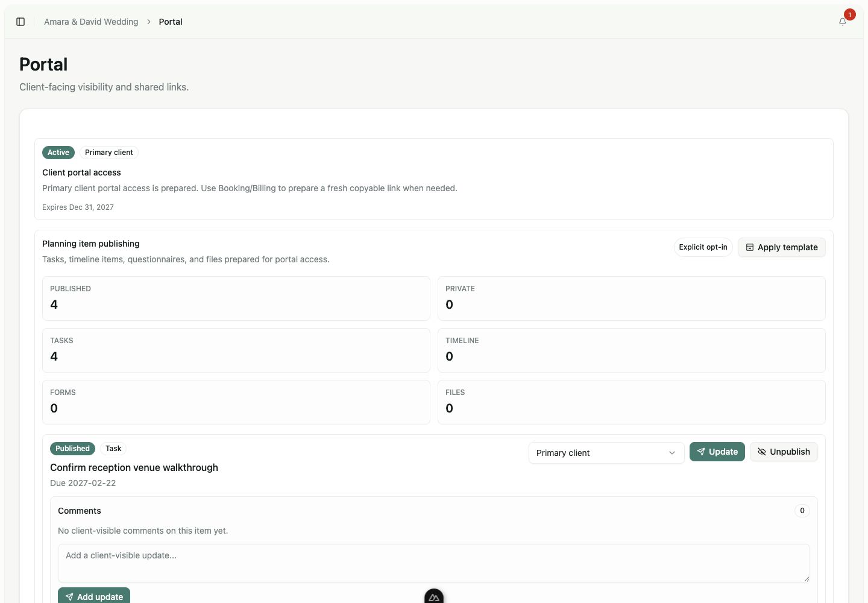Click the Primary client badge
The height and width of the screenshot is (603, 868).
click(109, 153)
